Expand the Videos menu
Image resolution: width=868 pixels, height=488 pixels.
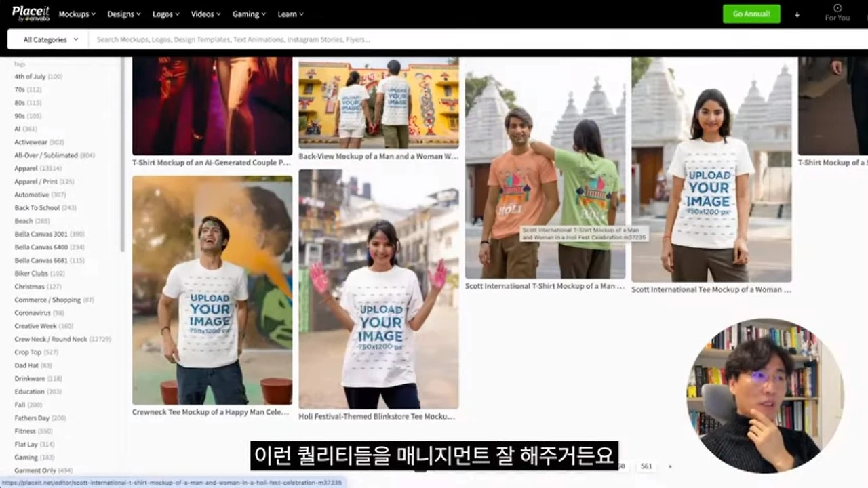206,14
